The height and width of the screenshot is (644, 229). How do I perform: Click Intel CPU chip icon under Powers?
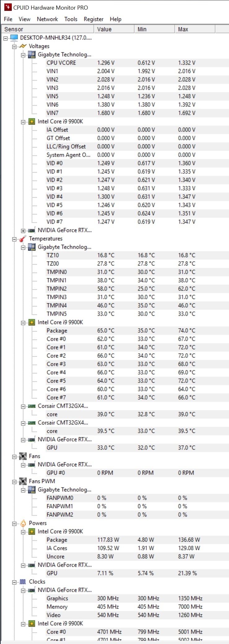pyautogui.click(x=32, y=532)
